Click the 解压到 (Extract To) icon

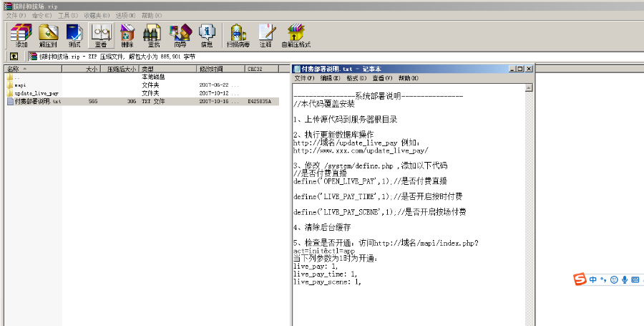click(x=48, y=35)
